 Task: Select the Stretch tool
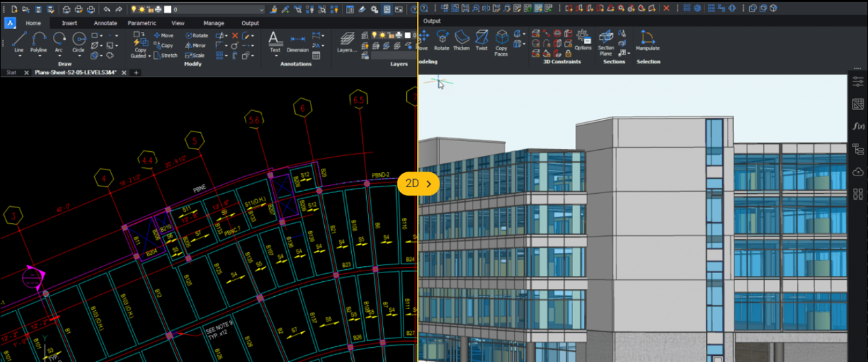[165, 56]
